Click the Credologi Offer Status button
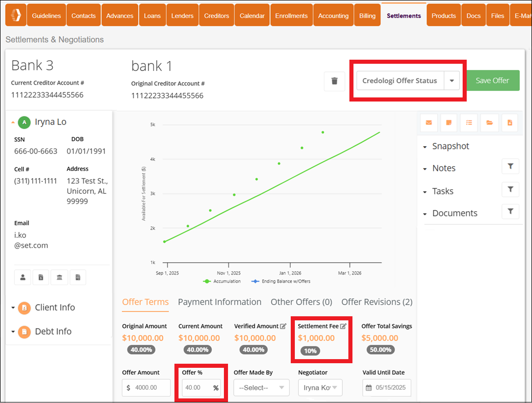This screenshot has height=403, width=532. pos(400,81)
